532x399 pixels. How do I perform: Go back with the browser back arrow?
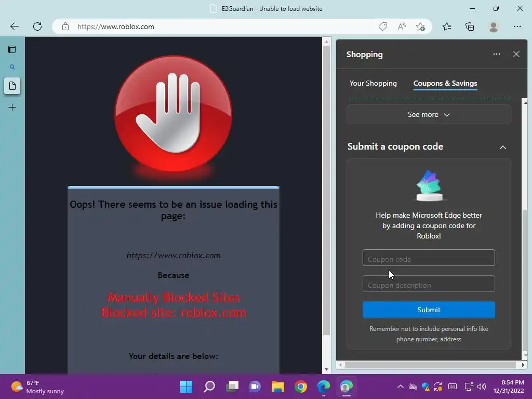14,26
